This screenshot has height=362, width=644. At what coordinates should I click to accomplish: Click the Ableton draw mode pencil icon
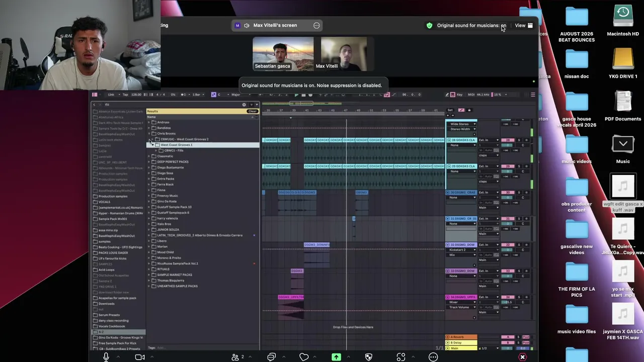point(447,95)
